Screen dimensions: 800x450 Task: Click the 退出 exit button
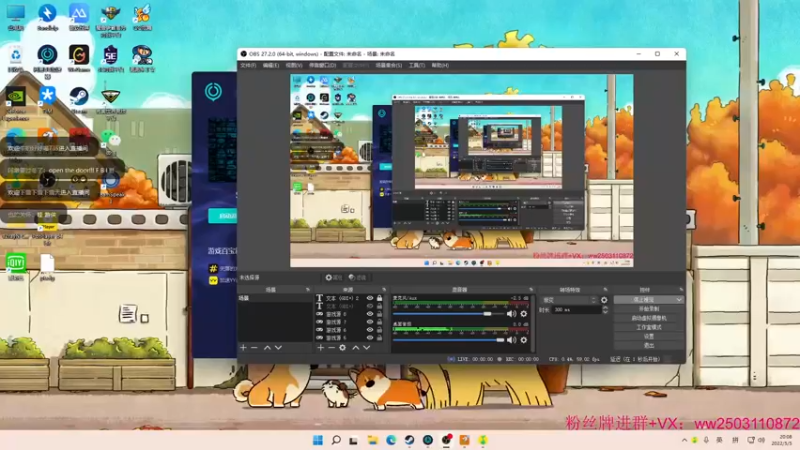pyautogui.click(x=648, y=345)
